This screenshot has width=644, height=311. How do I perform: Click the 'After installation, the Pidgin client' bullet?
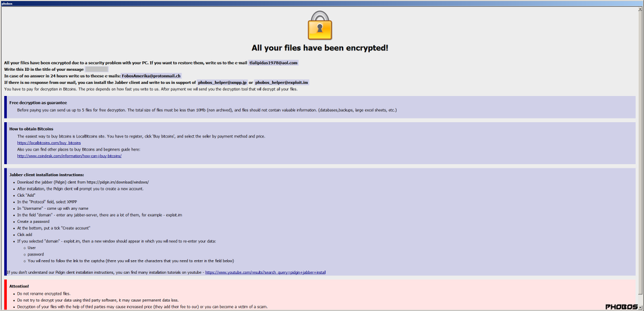(80, 189)
